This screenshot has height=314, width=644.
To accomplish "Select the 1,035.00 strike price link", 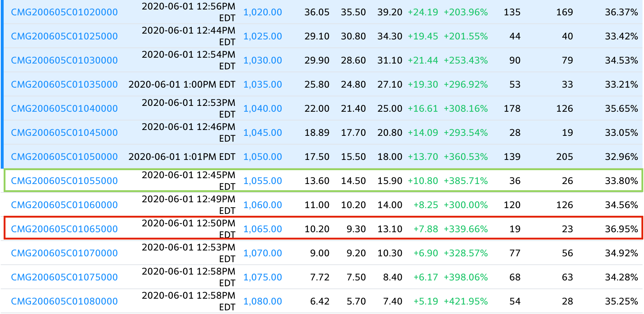I will point(263,84).
